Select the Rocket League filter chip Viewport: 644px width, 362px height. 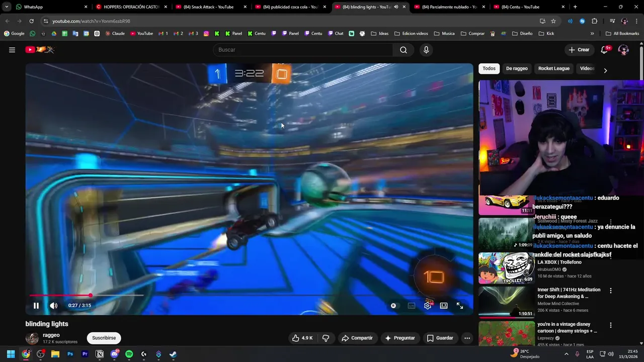554,68
